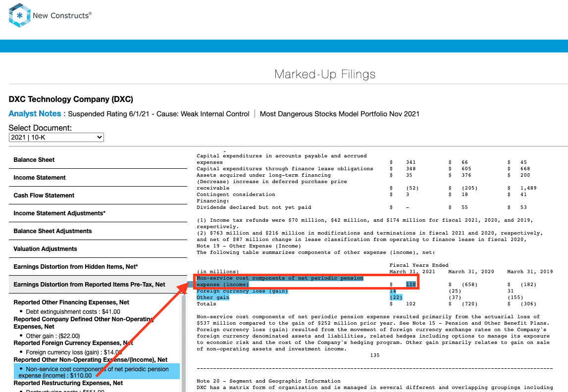Select the Other gain ($22.00) item
The image size is (568, 392).
coord(53,336)
